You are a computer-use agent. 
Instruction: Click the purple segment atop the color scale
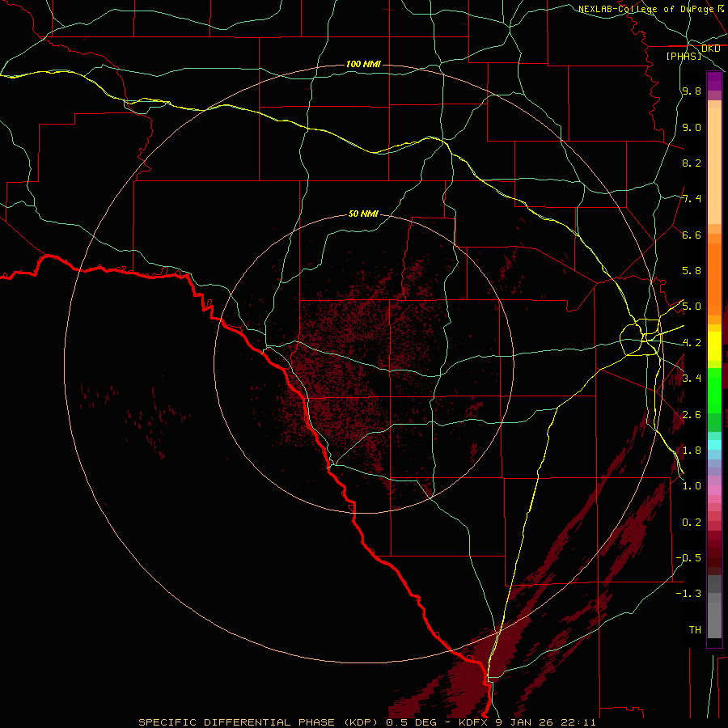click(x=714, y=81)
